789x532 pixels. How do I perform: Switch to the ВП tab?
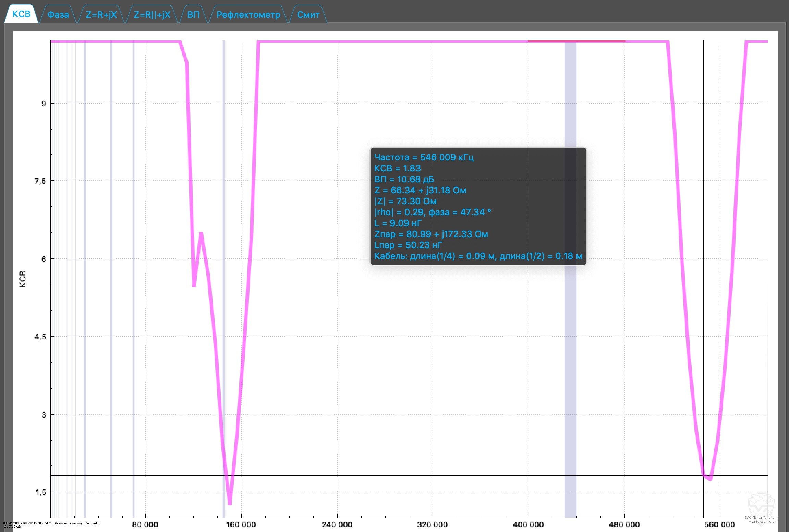pos(193,15)
